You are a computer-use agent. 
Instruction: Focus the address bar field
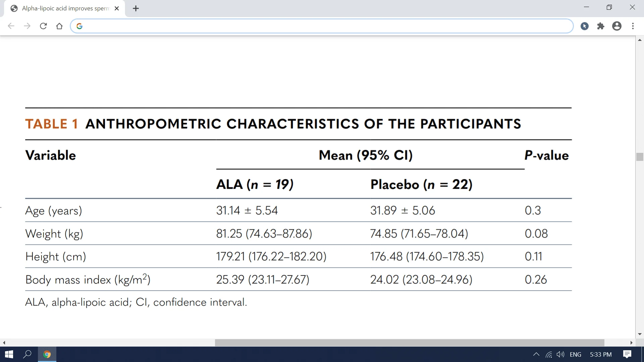pos(322,26)
